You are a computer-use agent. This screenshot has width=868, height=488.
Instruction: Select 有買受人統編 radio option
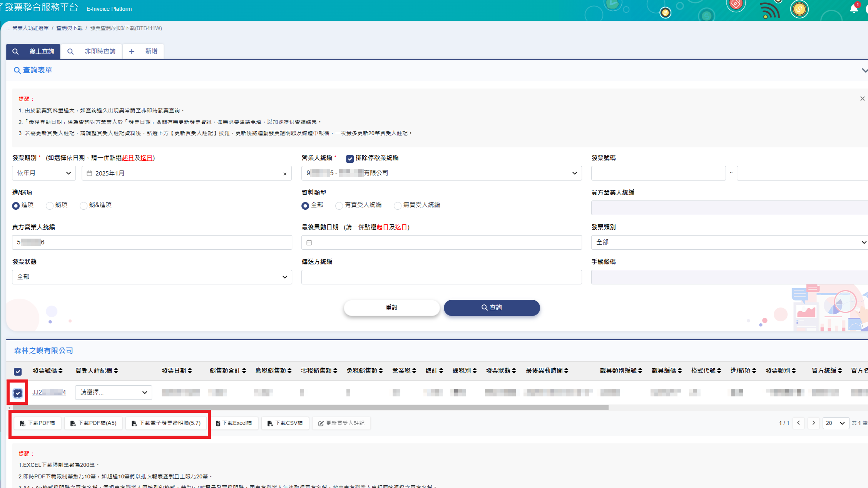point(339,206)
